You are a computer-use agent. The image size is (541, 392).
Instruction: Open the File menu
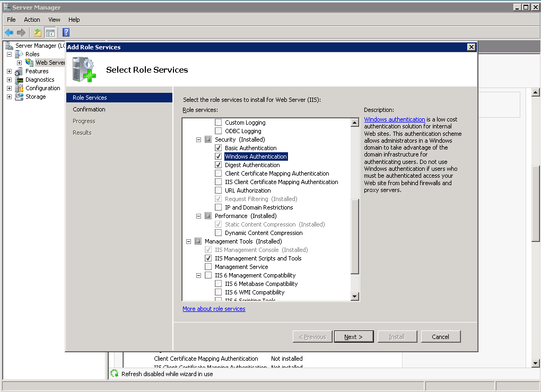tap(11, 20)
